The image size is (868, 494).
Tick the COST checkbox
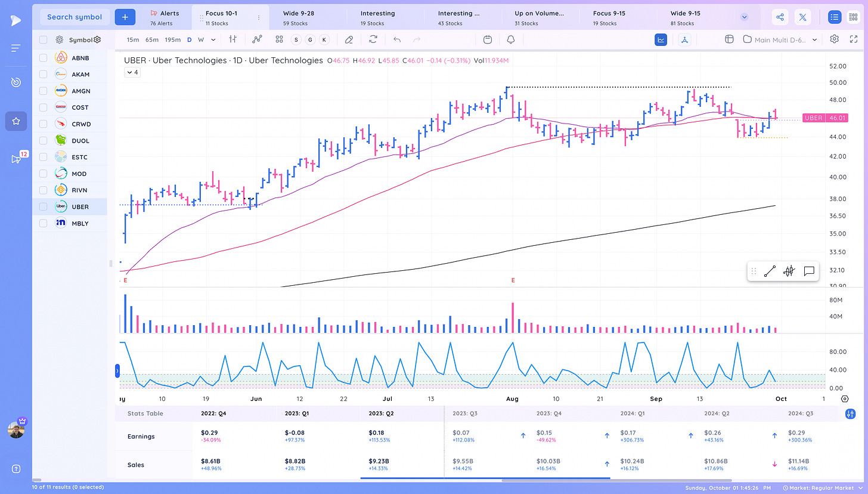[x=43, y=107]
